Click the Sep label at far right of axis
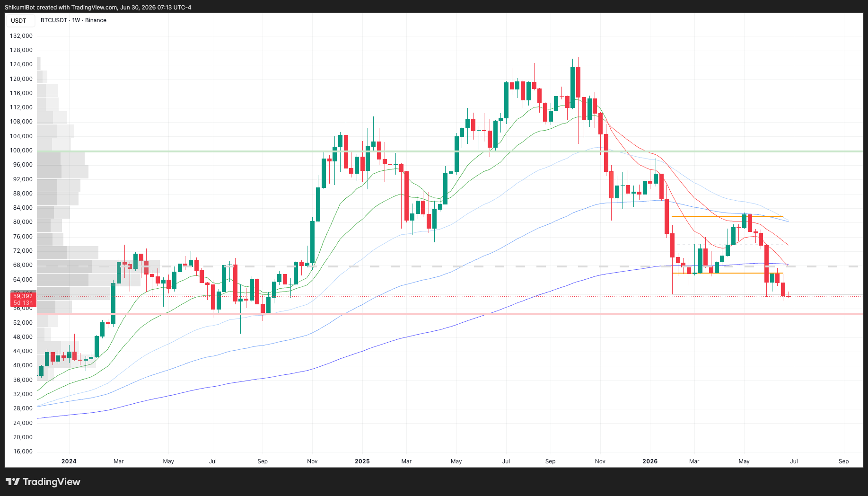The image size is (868, 496). pyautogui.click(x=844, y=461)
